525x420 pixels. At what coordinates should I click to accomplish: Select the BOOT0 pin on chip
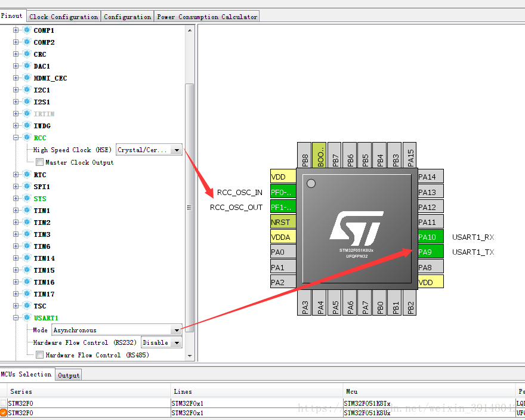(319, 155)
